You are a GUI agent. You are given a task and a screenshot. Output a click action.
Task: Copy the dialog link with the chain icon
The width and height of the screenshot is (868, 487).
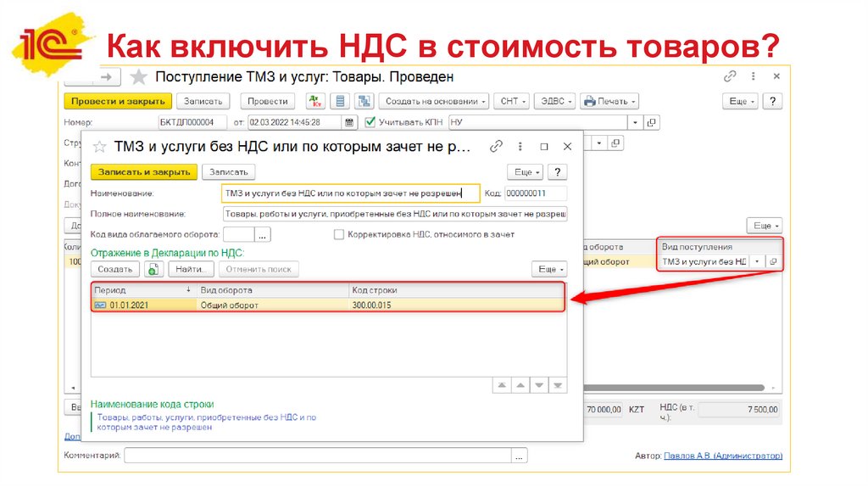click(x=496, y=147)
